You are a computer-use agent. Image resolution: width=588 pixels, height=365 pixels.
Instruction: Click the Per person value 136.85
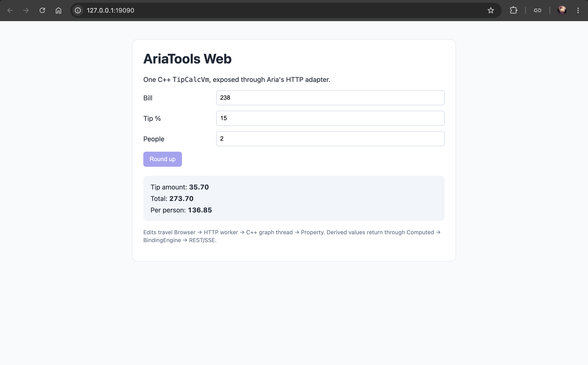200,210
